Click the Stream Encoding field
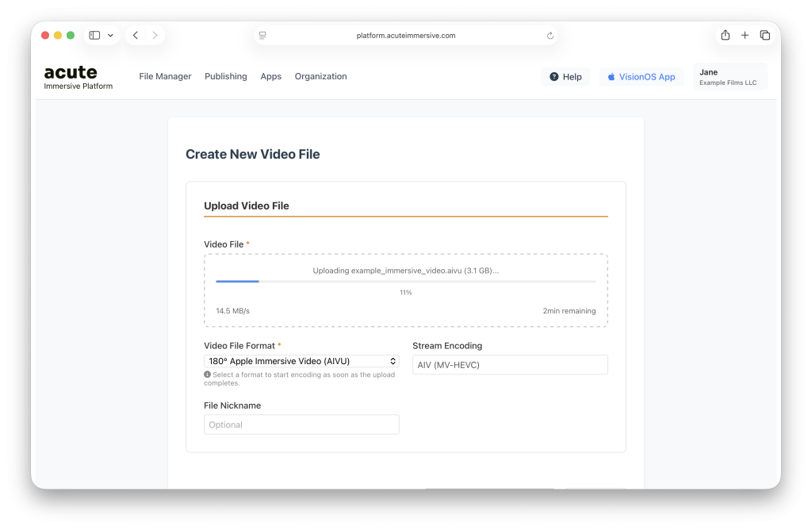This screenshot has width=812, height=530. pos(510,365)
